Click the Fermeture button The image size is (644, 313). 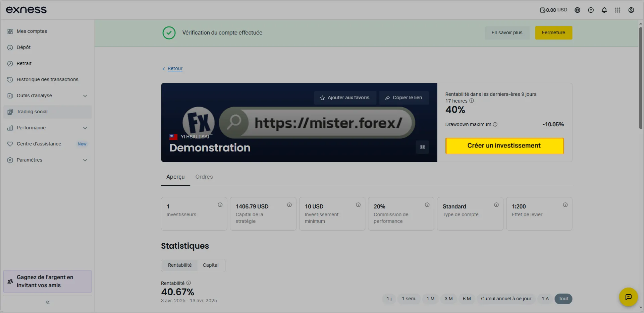click(553, 33)
